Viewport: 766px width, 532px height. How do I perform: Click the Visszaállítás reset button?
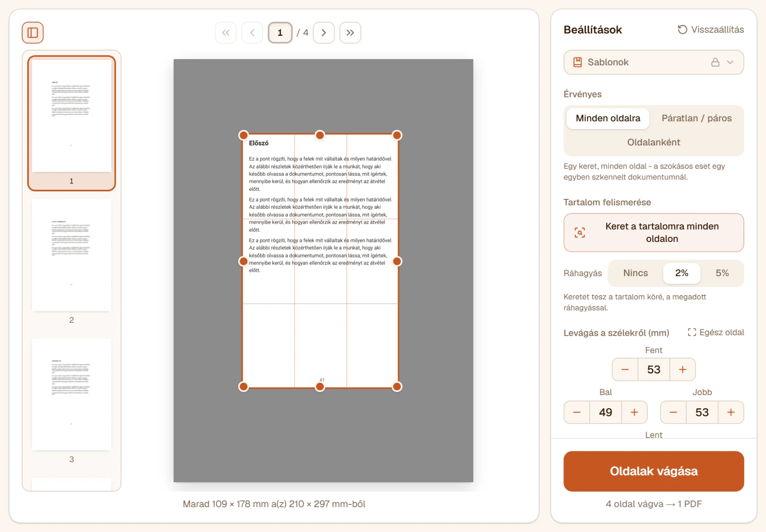coord(711,29)
